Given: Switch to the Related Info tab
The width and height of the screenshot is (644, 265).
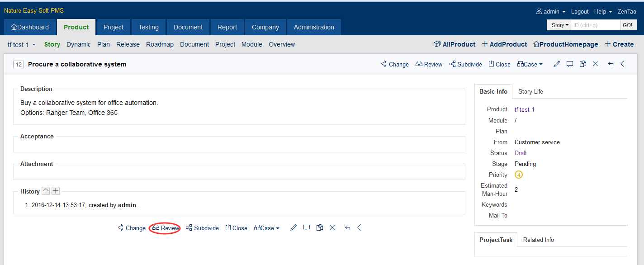Looking at the screenshot, I should point(538,240).
